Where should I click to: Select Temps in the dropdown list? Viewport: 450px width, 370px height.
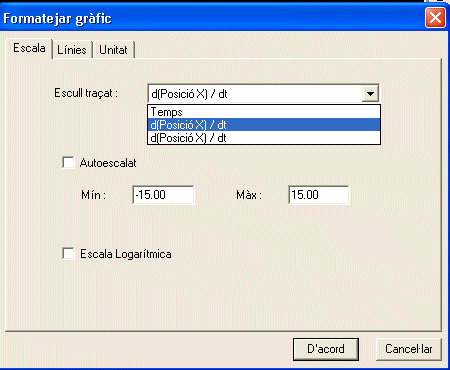tap(264, 112)
